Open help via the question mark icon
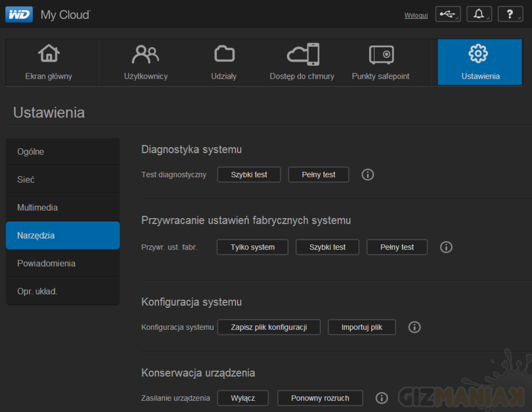Viewport: 532px width, 412px height. click(x=510, y=14)
